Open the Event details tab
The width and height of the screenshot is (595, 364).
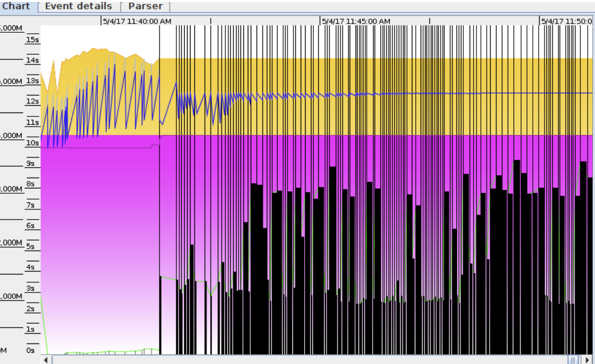point(78,6)
